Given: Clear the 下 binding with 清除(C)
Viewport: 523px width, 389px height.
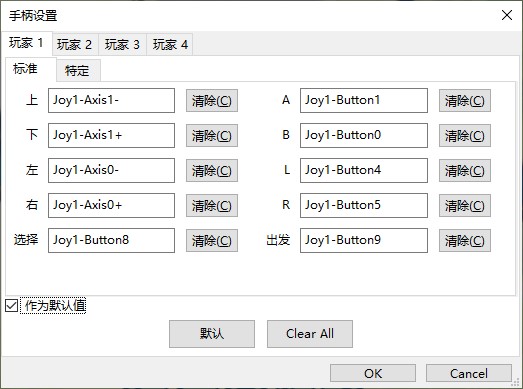Looking at the screenshot, I should [212, 135].
